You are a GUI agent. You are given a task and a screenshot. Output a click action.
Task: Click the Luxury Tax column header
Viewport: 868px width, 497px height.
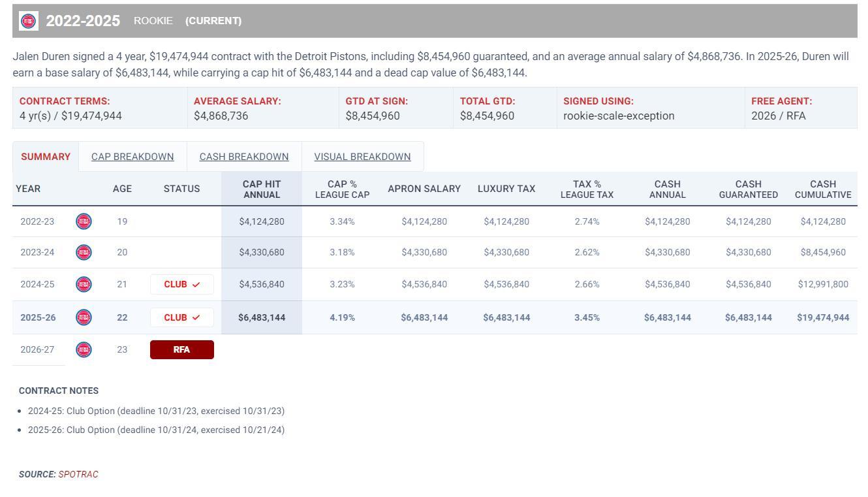pos(506,189)
